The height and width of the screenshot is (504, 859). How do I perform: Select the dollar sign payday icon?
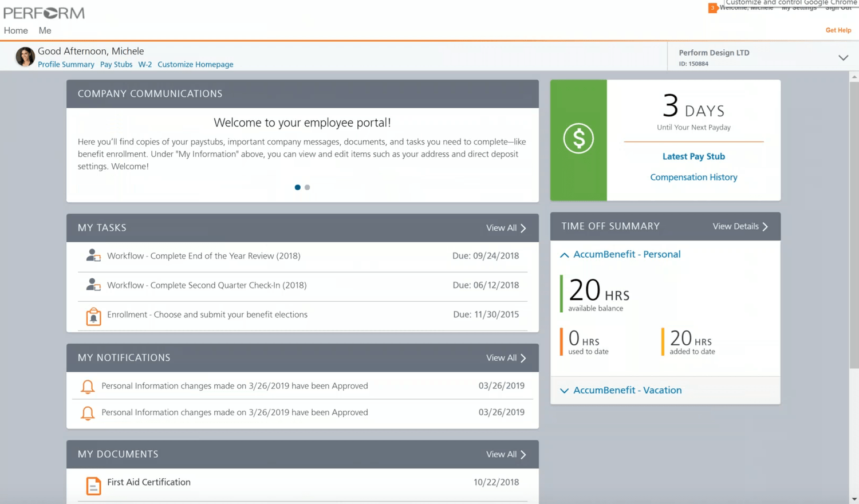coord(578,139)
